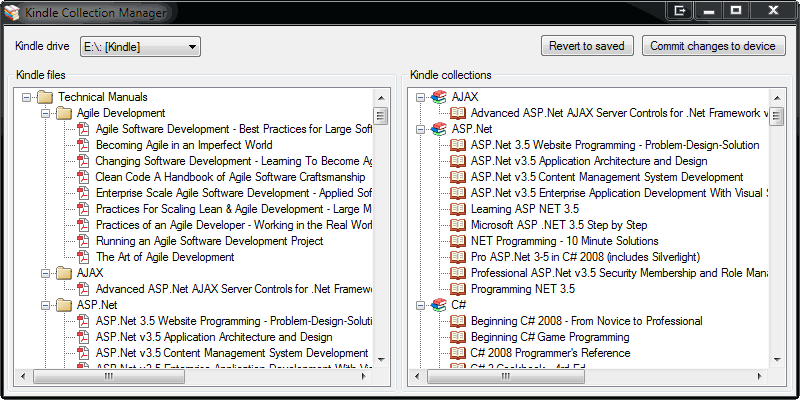Select 'ASP.Net 3.5 Website Programming' in collections
The height and width of the screenshot is (400, 800).
coord(615,145)
